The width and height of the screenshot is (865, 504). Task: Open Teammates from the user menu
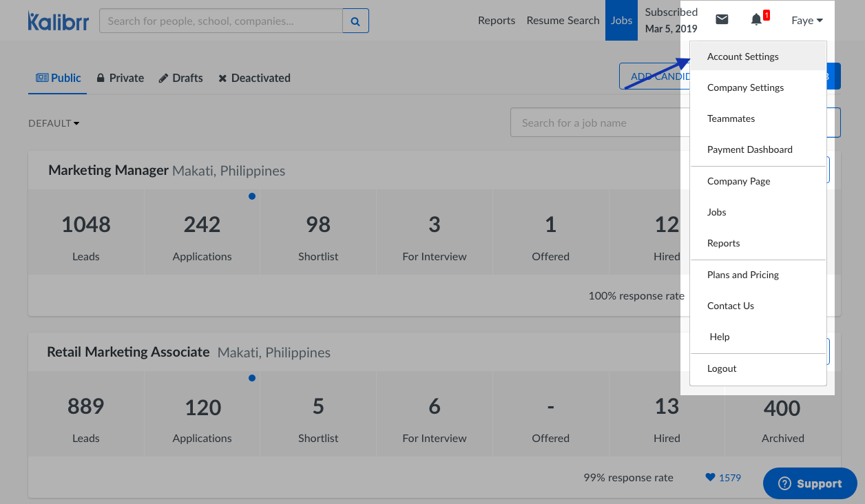click(731, 118)
